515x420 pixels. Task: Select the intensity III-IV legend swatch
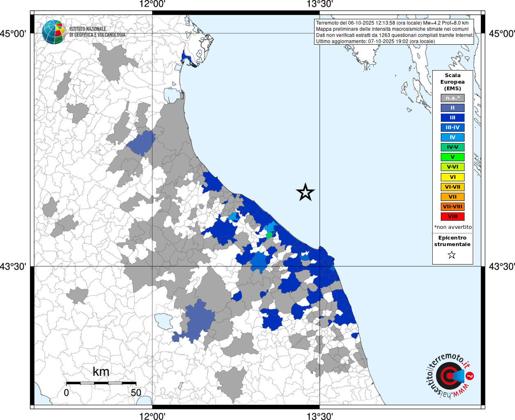click(453, 128)
